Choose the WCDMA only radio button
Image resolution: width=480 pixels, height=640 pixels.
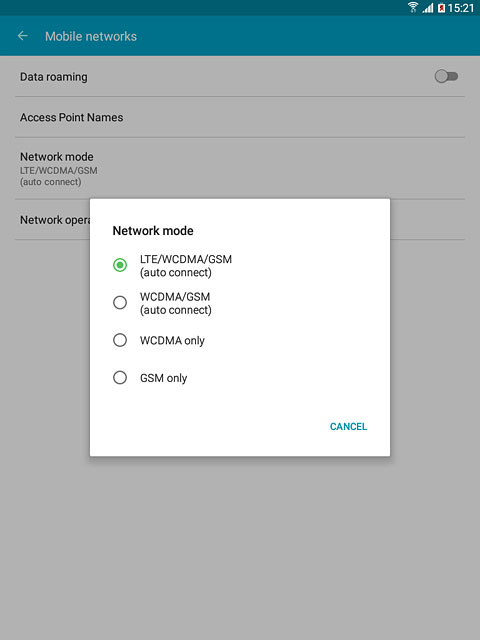pos(120,340)
